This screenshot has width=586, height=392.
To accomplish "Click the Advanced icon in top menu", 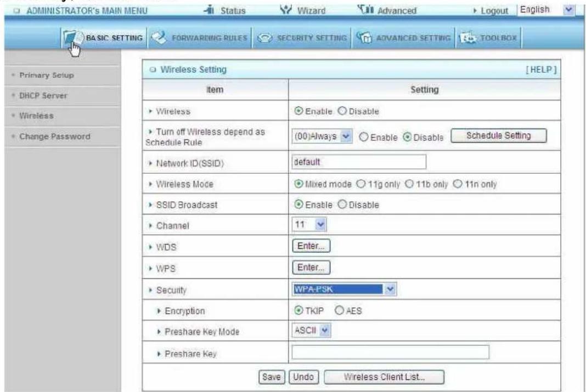I will coord(365,10).
